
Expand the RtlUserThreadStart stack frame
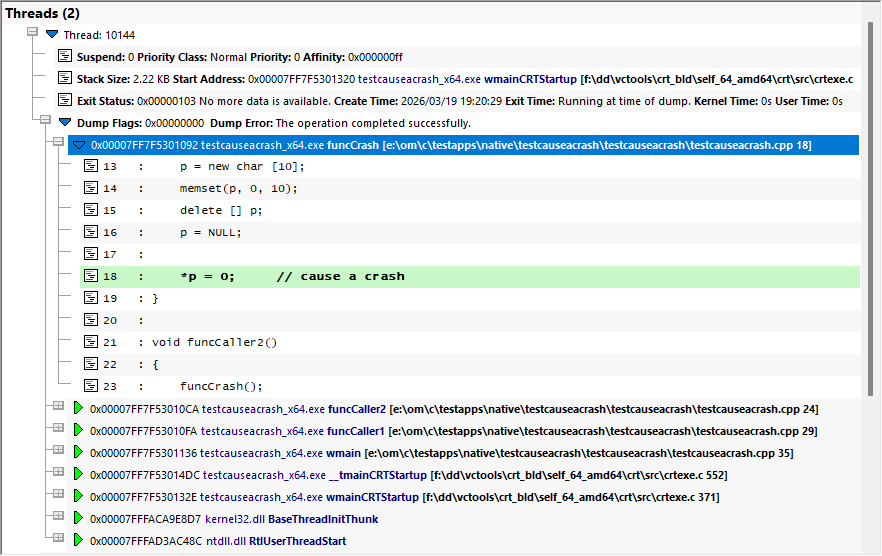(58, 537)
